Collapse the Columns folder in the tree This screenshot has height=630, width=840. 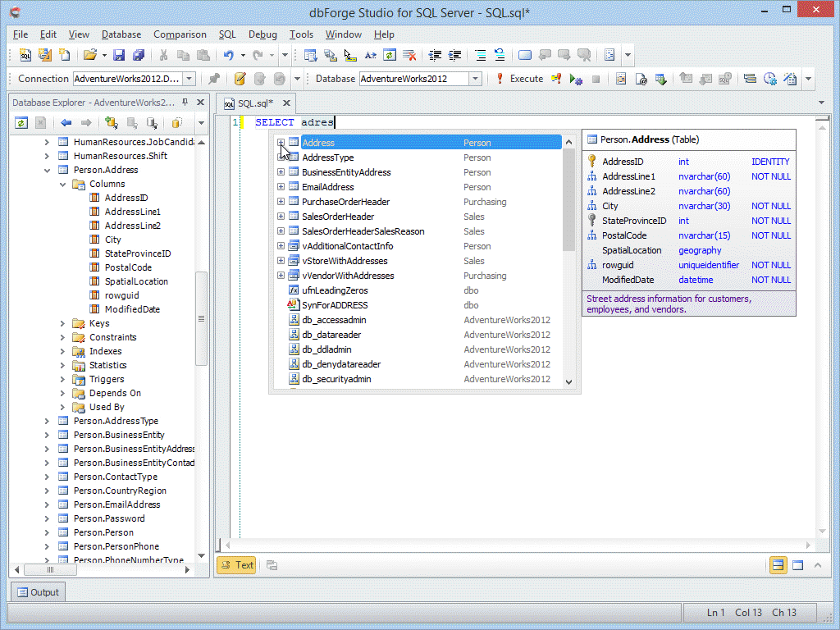[62, 184]
